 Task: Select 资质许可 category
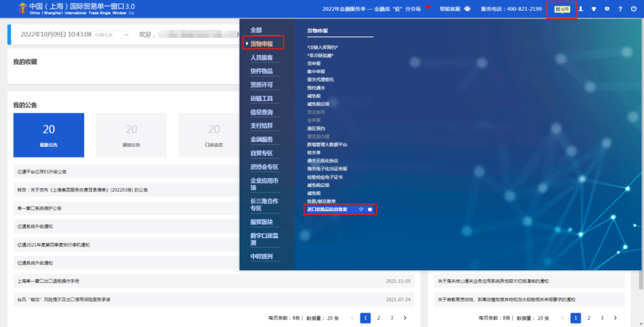(262, 85)
